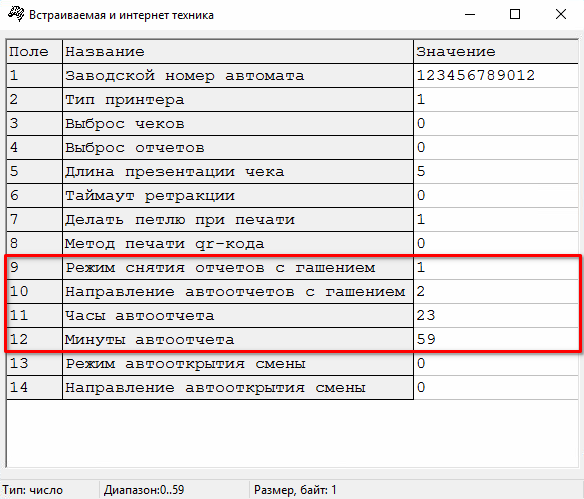The height and width of the screenshot is (499, 584).
Task: Edit the Таймаут ретракции value cell
Action: (x=496, y=195)
